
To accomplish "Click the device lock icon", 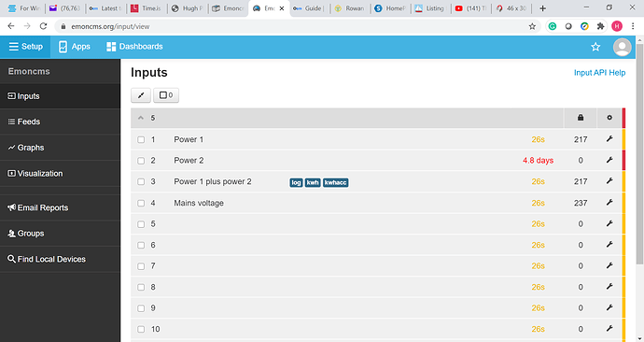I will 581,118.
